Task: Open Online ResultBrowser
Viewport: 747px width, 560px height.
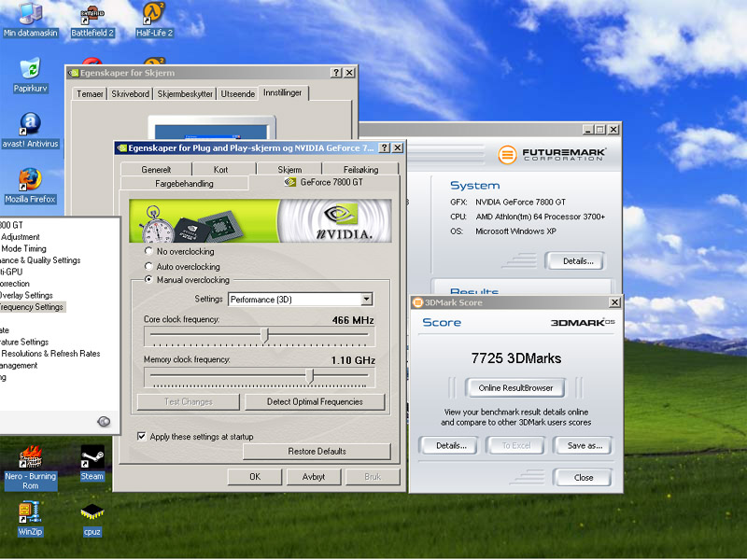Action: [x=515, y=388]
